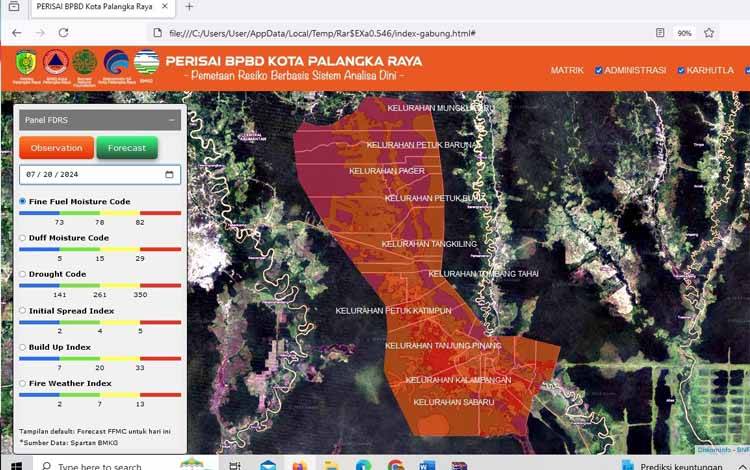750x470 pixels.
Task: Select Fine Fuel Moisture Code radio button
Action: [x=22, y=201]
